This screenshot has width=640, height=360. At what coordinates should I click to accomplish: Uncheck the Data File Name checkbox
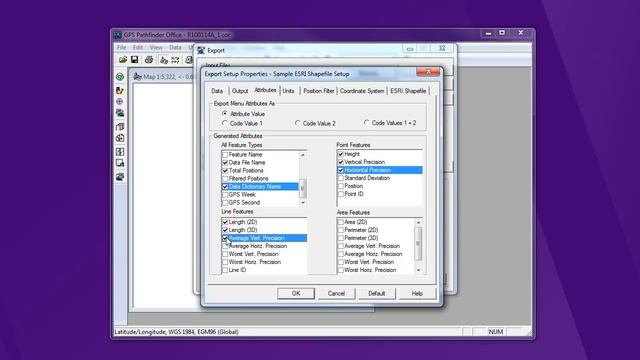click(x=225, y=162)
